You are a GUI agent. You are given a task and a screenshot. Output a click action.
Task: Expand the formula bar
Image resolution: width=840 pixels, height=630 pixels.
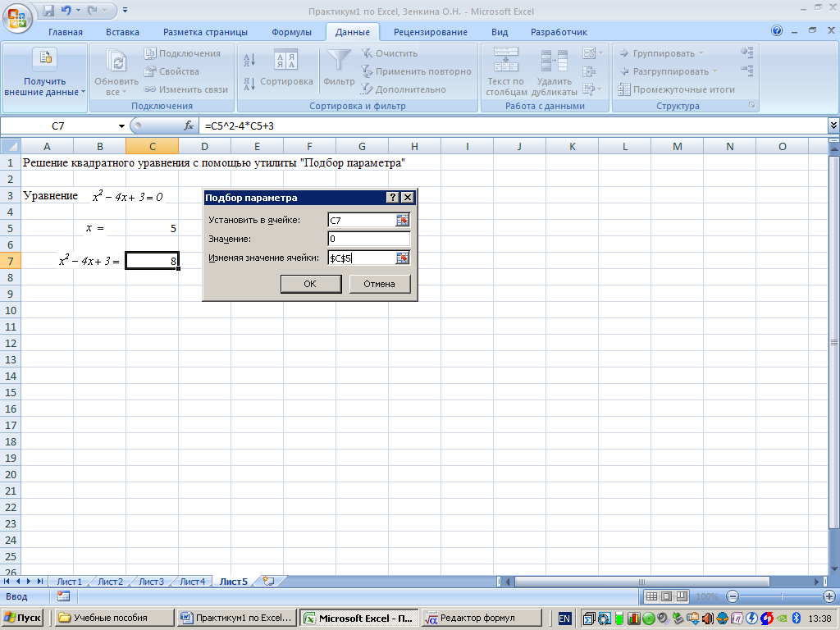pos(833,126)
